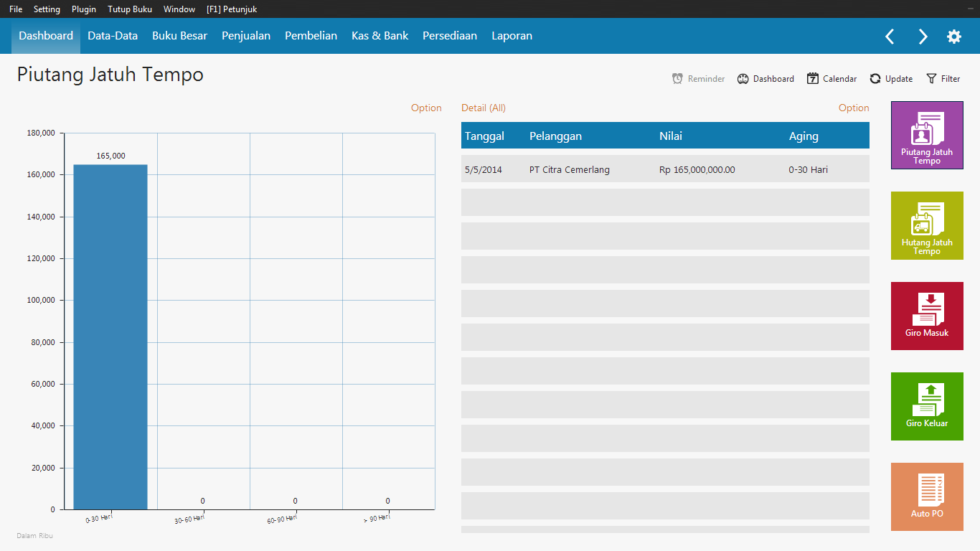Open the Hutang Jatuh Tempo tile

pyautogui.click(x=927, y=225)
